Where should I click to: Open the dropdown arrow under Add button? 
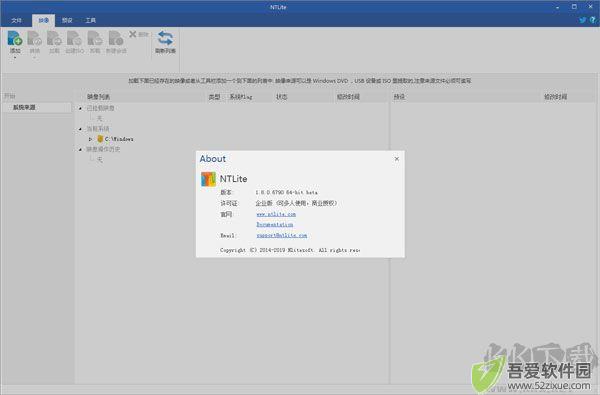point(15,58)
